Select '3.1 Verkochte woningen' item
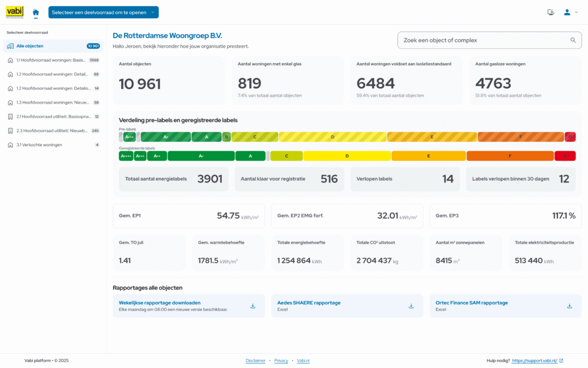The width and height of the screenshot is (588, 368). pos(54,145)
